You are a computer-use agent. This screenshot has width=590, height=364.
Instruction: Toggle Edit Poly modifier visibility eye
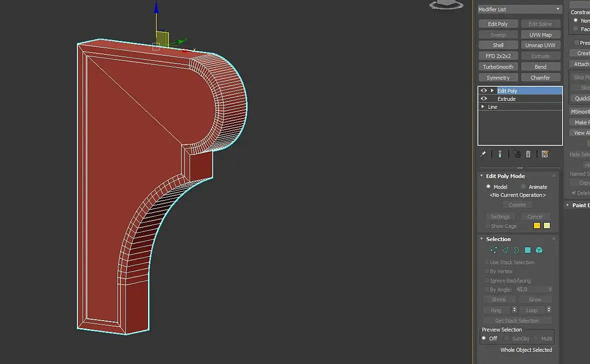pyautogui.click(x=484, y=90)
